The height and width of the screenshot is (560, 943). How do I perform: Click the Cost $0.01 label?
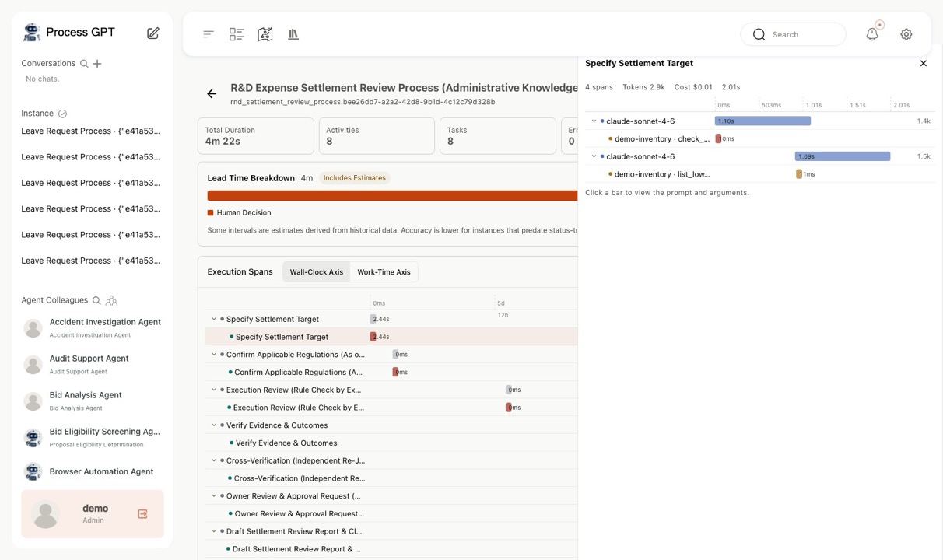coord(693,87)
